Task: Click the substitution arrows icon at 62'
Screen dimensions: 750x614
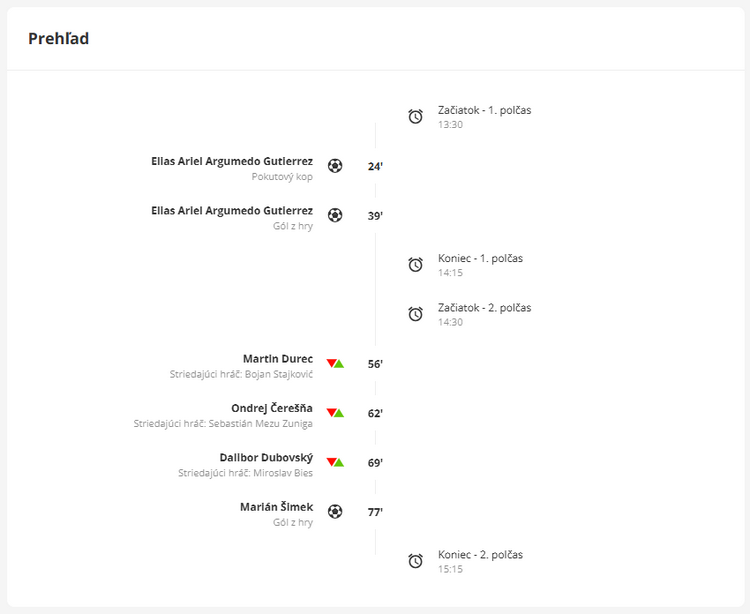Action: coord(335,413)
